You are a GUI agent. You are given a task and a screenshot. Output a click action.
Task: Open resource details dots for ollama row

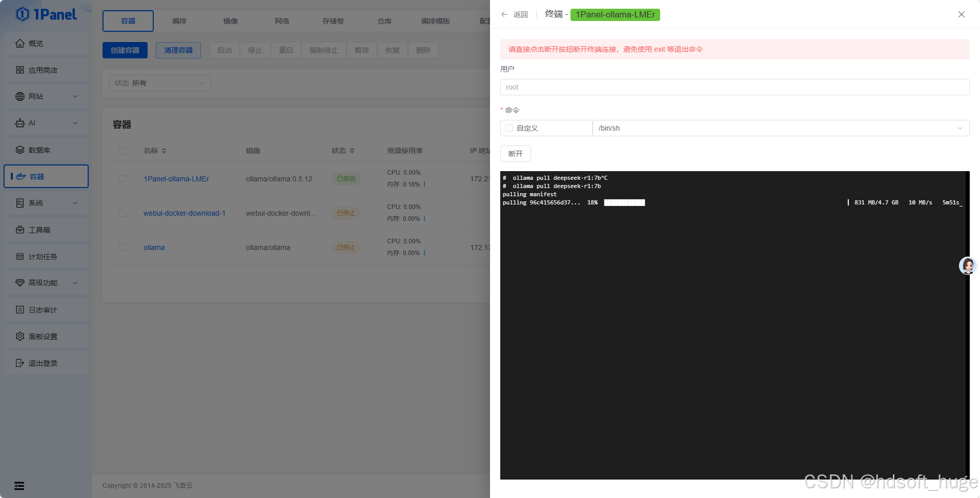(x=424, y=253)
